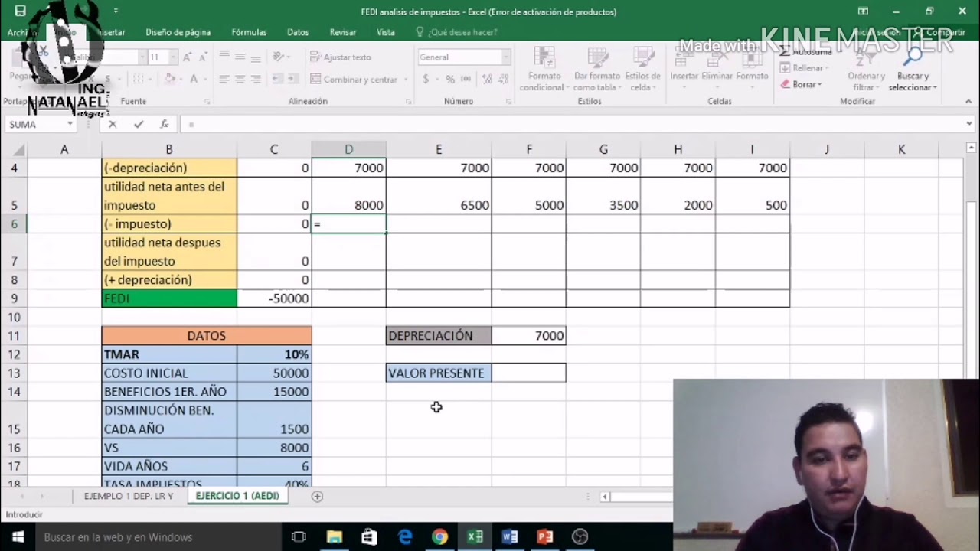
Task: Open the Datos tab
Action: 298,32
